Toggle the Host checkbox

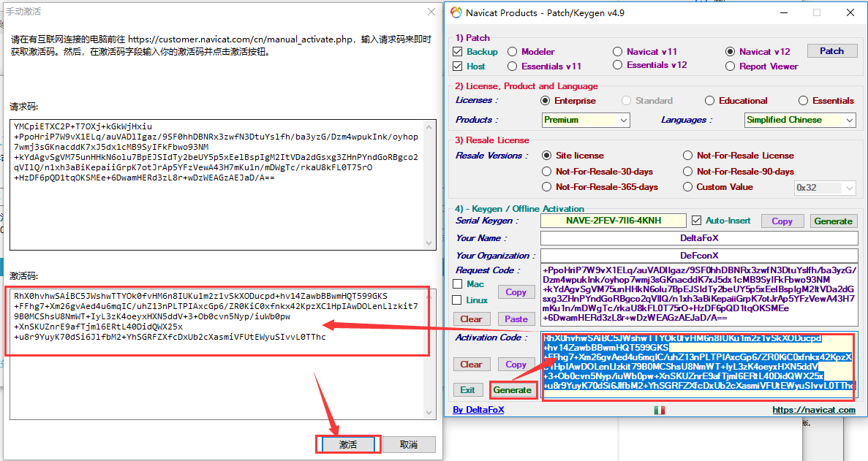pyautogui.click(x=457, y=66)
